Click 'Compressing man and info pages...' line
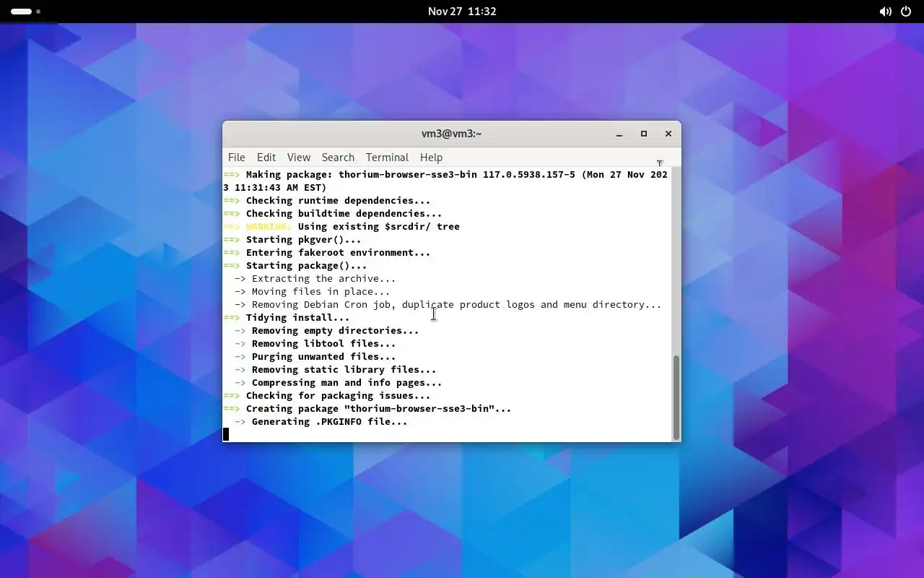 [339, 382]
